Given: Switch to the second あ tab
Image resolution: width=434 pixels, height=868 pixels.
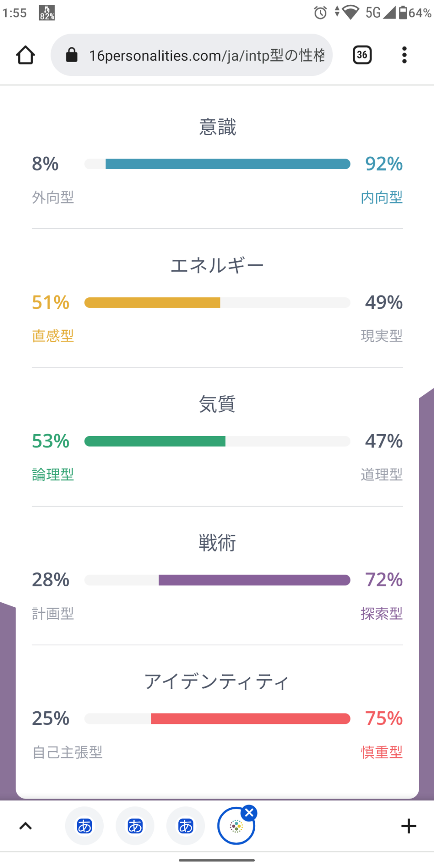Looking at the screenshot, I should 135,826.
